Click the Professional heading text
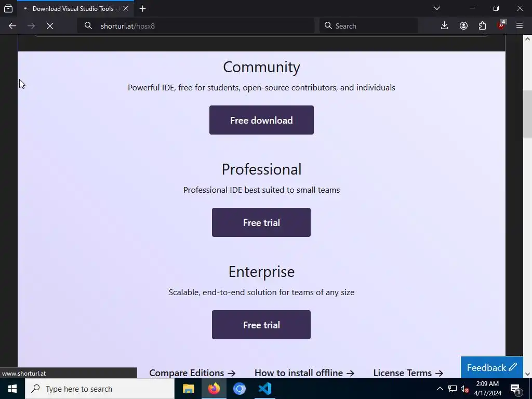This screenshot has height=399, width=532. point(261,169)
